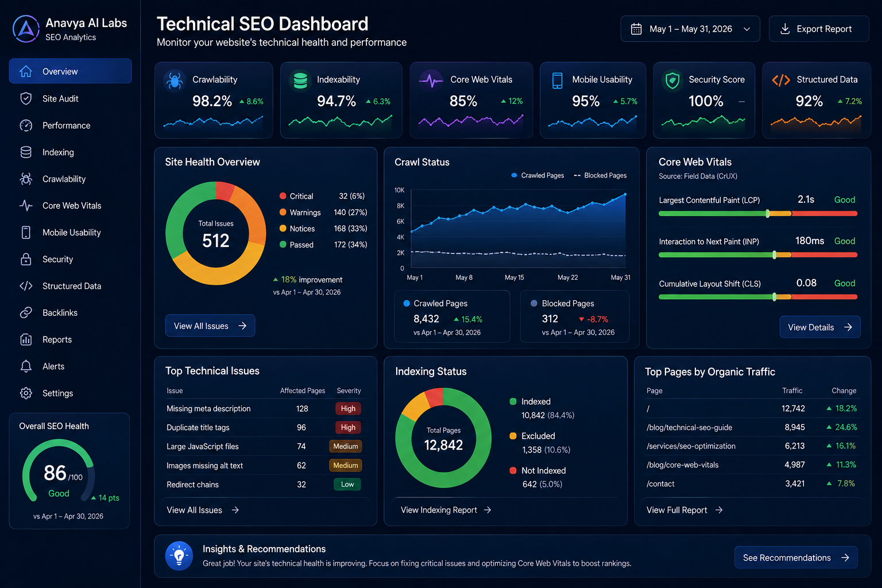Click the View Details button for Core Web Vitals
882x588 pixels.
coord(820,327)
